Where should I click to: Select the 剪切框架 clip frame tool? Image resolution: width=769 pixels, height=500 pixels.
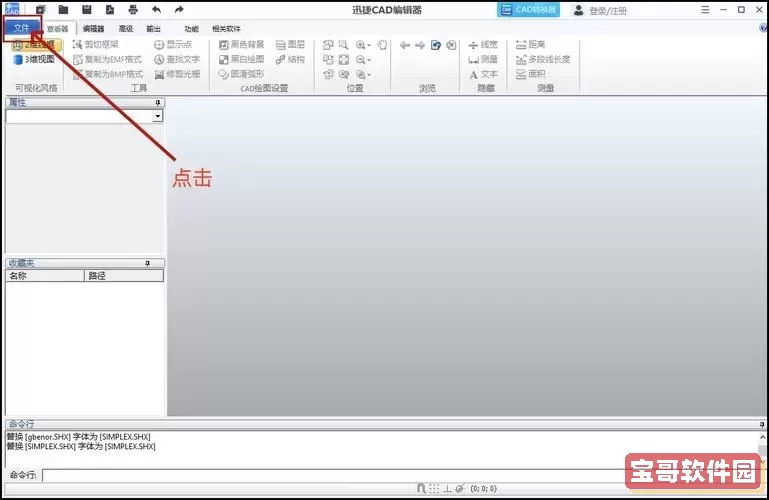click(96, 45)
